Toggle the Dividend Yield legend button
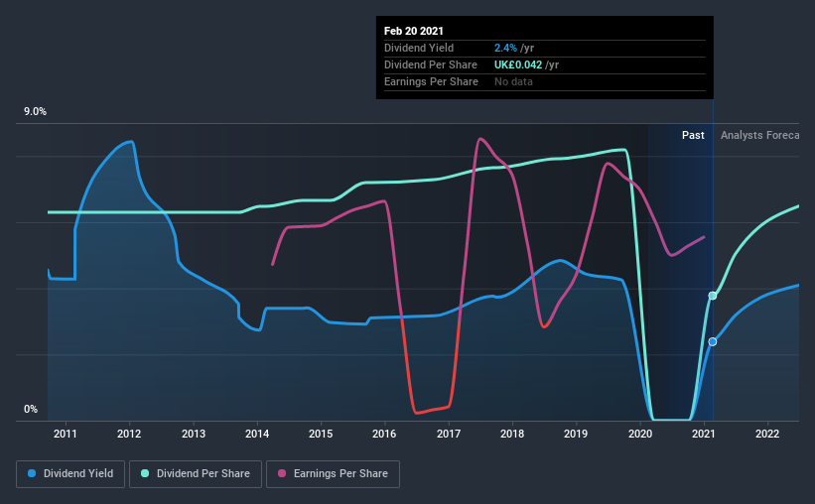Image resolution: width=815 pixels, height=504 pixels. point(70,474)
